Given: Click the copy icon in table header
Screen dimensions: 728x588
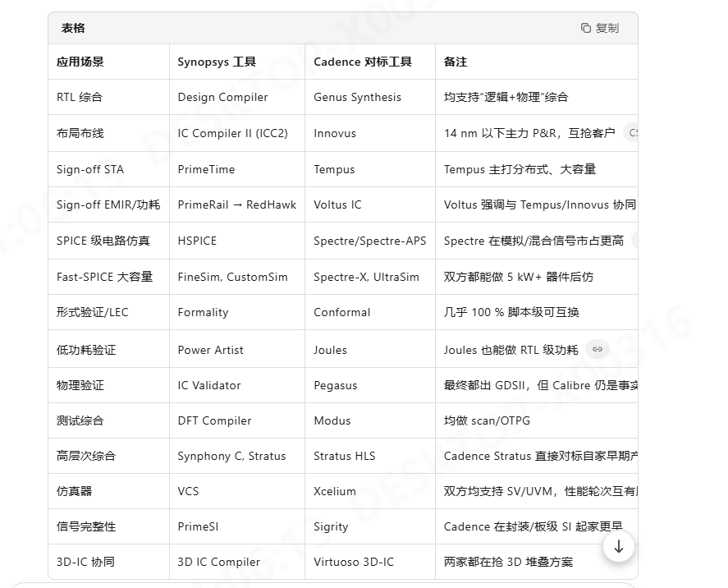Looking at the screenshot, I should click(x=585, y=28).
